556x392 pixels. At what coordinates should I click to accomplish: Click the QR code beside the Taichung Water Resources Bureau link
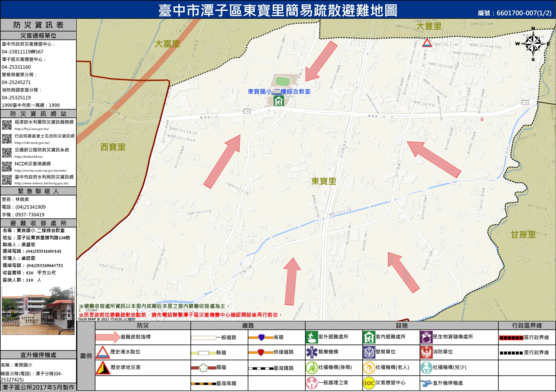pos(7,180)
